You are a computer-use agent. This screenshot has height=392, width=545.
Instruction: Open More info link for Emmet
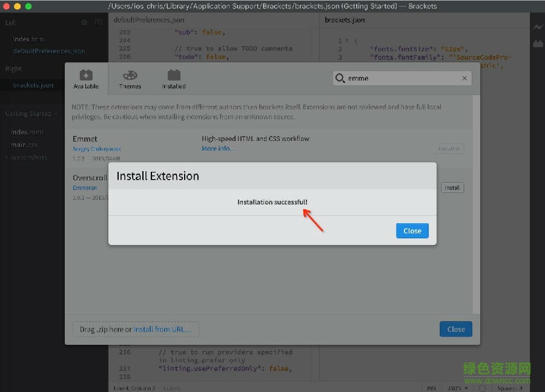[219, 149]
